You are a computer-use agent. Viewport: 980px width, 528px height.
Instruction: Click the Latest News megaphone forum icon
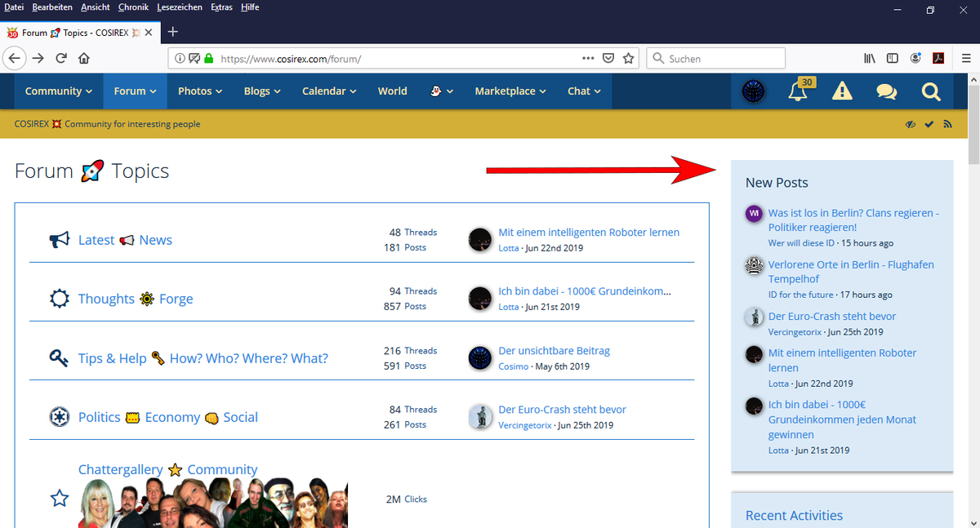pos(60,240)
